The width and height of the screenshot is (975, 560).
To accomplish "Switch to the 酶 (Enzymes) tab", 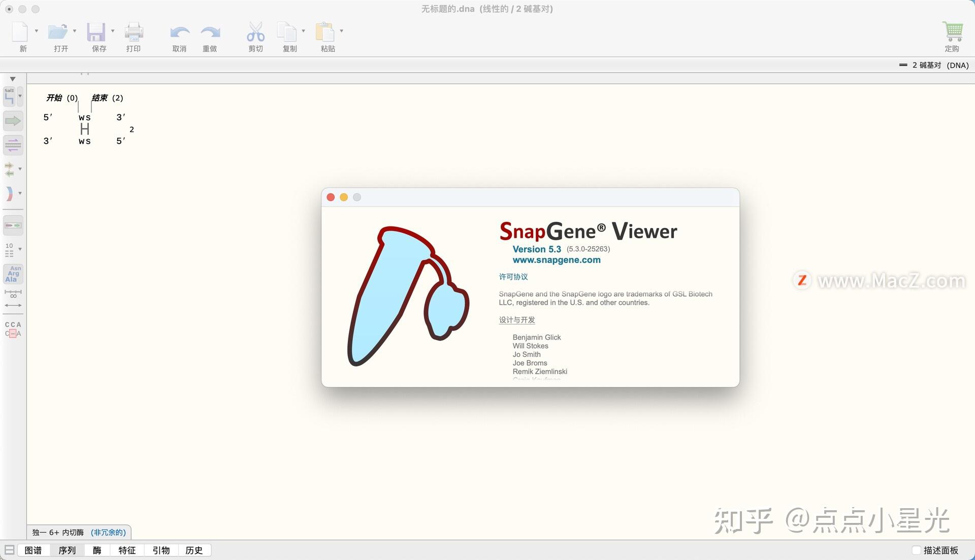I will [x=97, y=550].
